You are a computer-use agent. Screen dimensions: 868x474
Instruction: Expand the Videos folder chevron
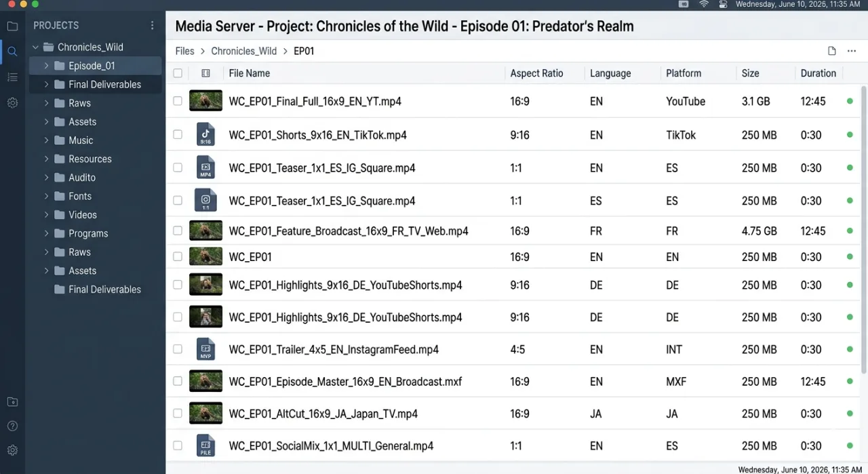tap(46, 215)
